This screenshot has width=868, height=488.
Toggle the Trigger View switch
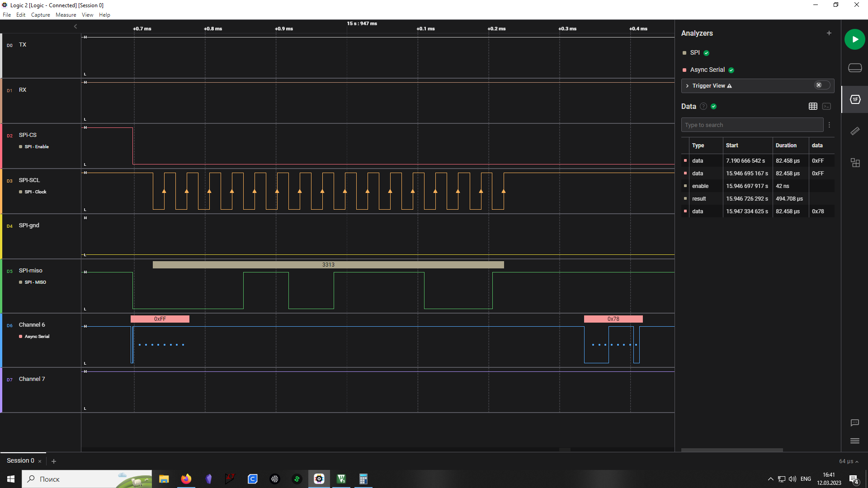pos(822,85)
